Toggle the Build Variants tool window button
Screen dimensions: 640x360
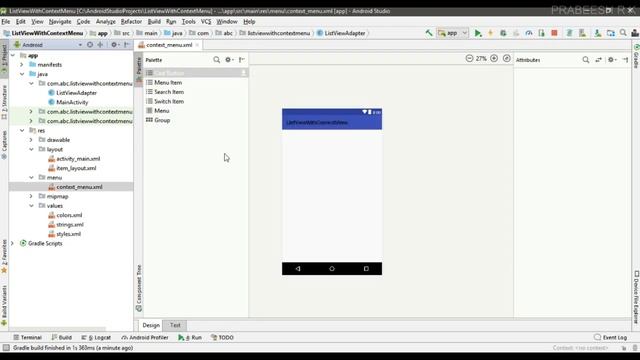tap(4, 305)
